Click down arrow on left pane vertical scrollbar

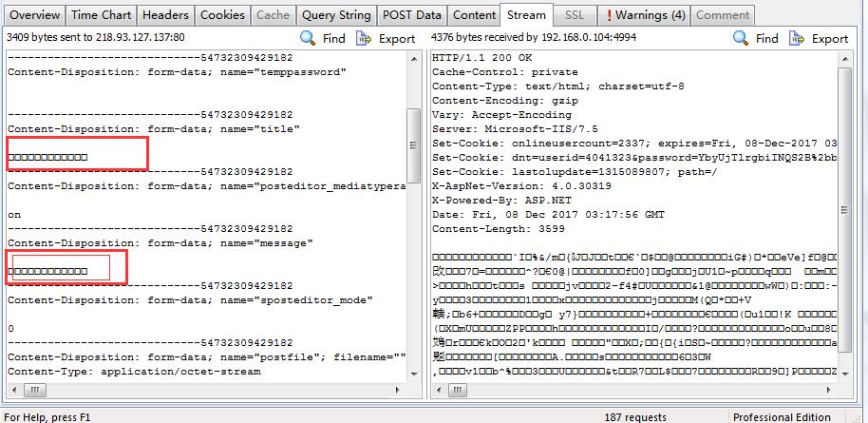pyautogui.click(x=414, y=373)
